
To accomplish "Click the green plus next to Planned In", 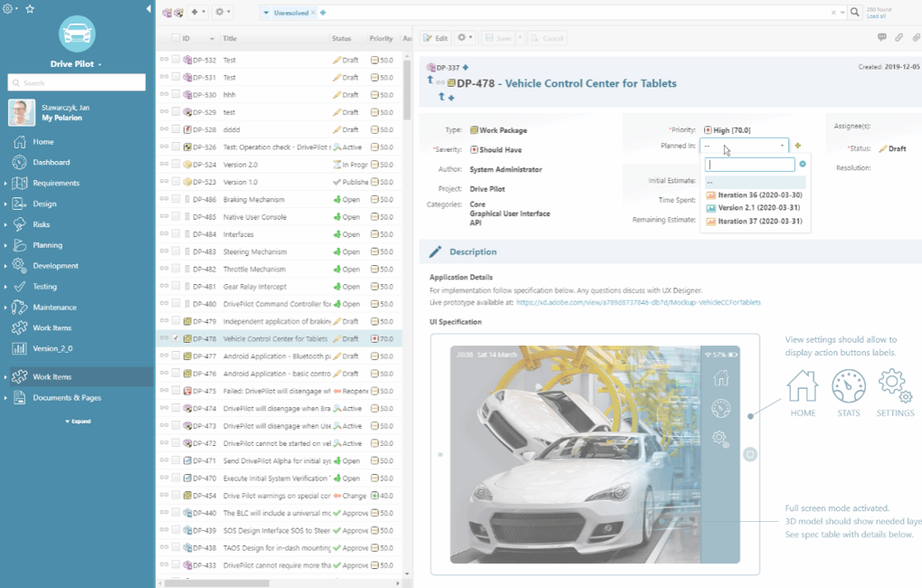I will click(797, 146).
